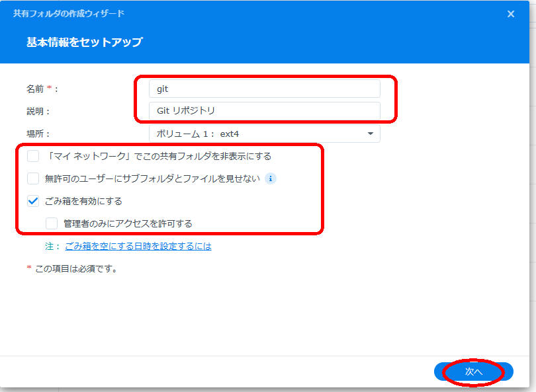Uncheck the ごみ箱を有効にする checkbox

click(x=33, y=201)
